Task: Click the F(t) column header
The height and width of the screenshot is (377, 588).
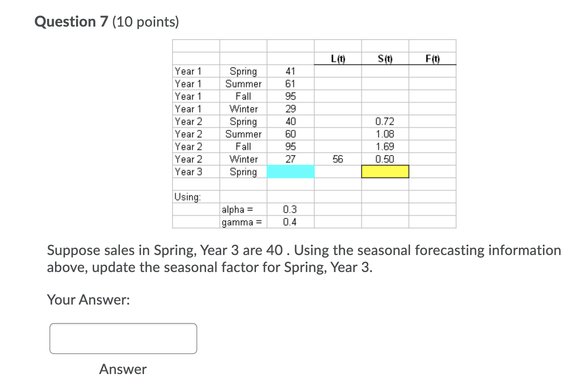Action: (x=433, y=58)
